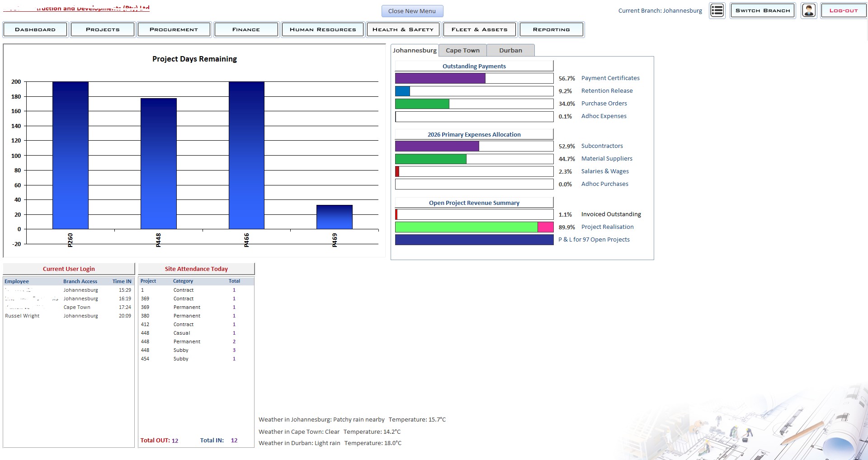Click the Current User Login header
868x460 pixels.
coord(69,269)
